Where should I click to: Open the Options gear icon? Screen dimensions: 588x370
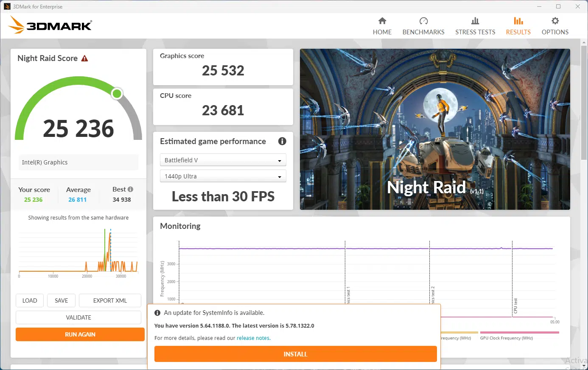(x=555, y=21)
